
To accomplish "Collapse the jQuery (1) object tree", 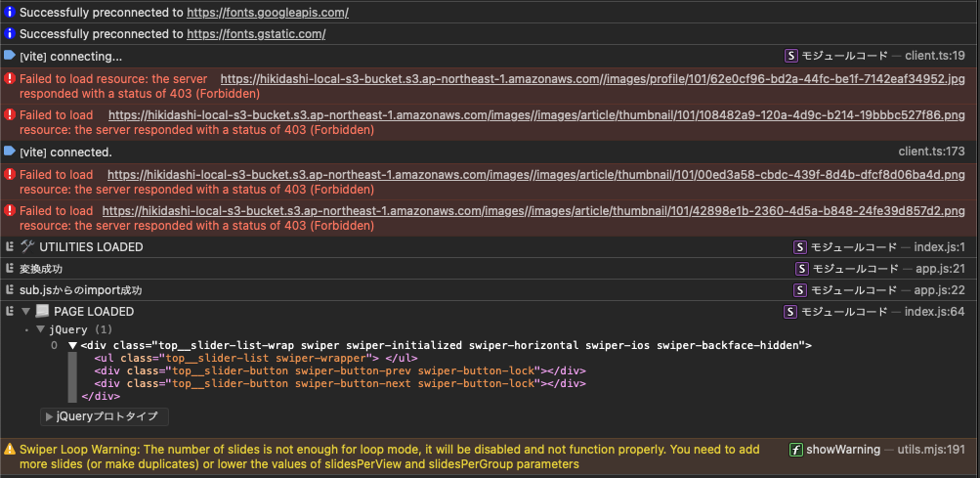I will pyautogui.click(x=41, y=330).
